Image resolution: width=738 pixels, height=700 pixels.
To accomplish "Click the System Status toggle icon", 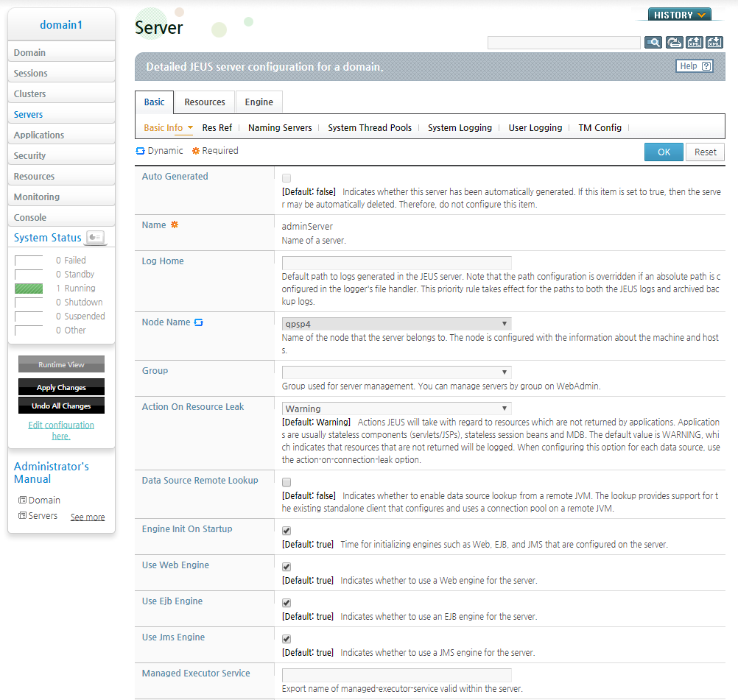I will (x=96, y=237).
